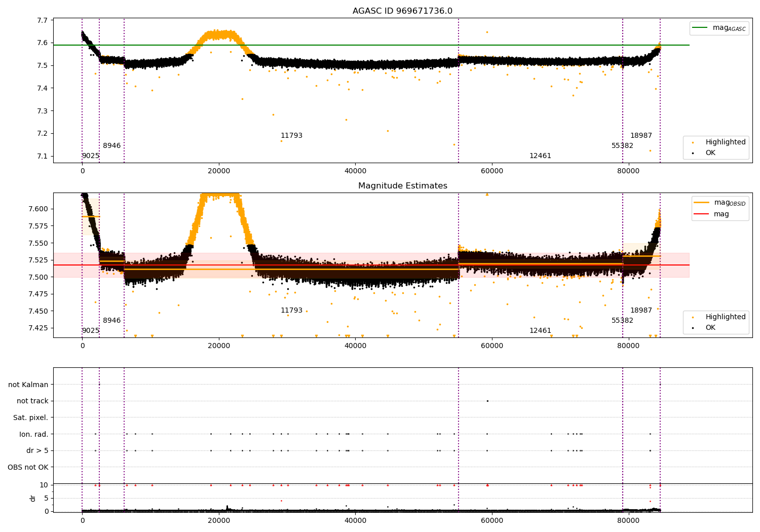Viewport: 760px width, 532px height.
Task: Click y-axis tick 7.1 in AGASC ID plot
Action: pyautogui.click(x=43, y=156)
